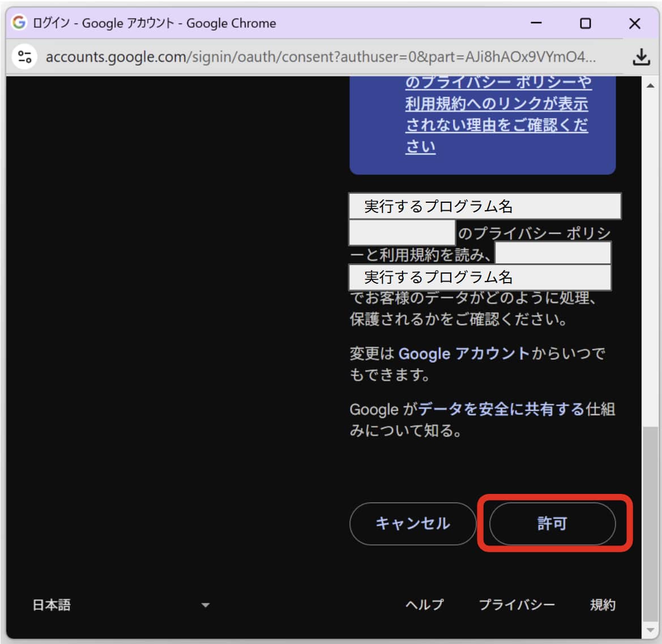
Task: Click the Google logo in the title bar
Action: 19,23
